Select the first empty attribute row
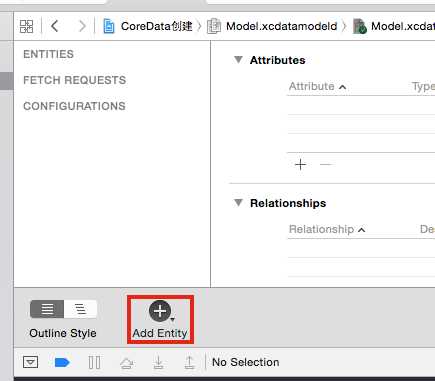435x381 pixels. 361,105
